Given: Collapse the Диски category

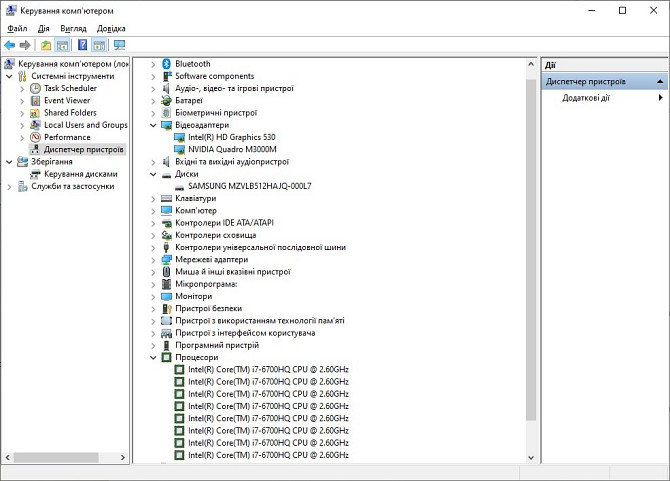Looking at the screenshot, I should coord(153,174).
